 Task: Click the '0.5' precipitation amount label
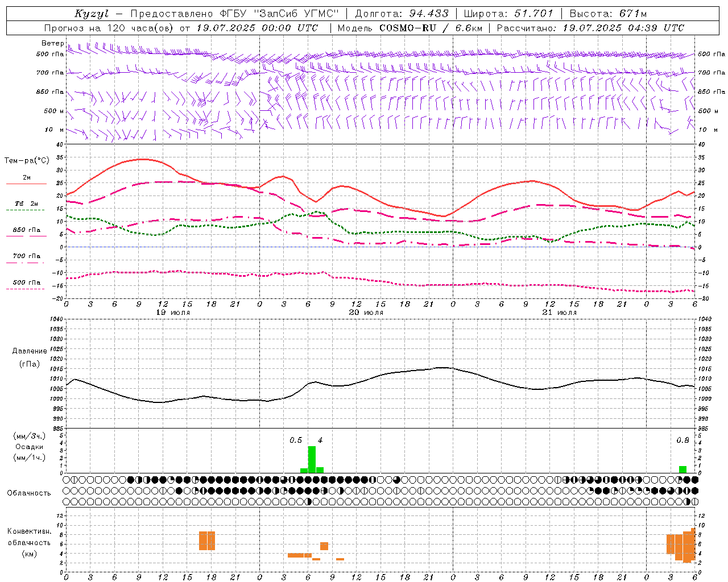tap(296, 440)
